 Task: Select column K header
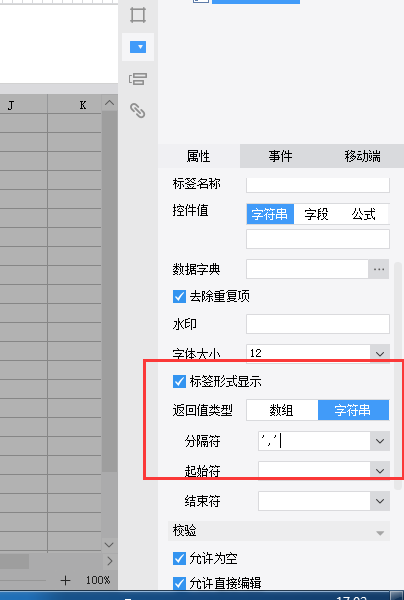point(75,104)
